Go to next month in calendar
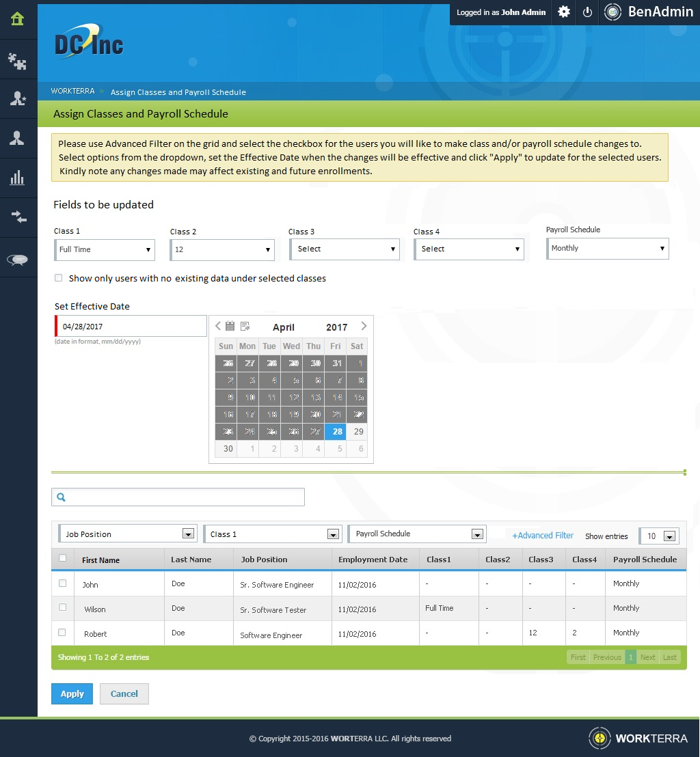Viewport: 700px width, 757px height. pos(364,327)
